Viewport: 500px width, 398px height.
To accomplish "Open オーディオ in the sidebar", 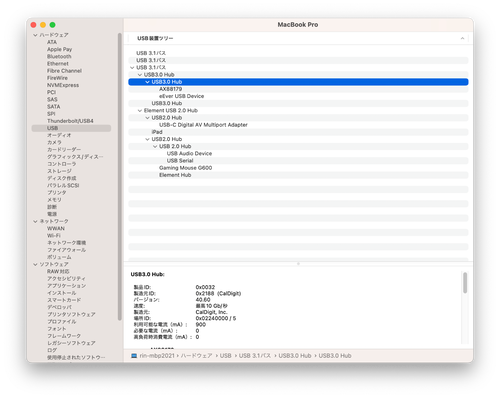I will tap(59, 135).
